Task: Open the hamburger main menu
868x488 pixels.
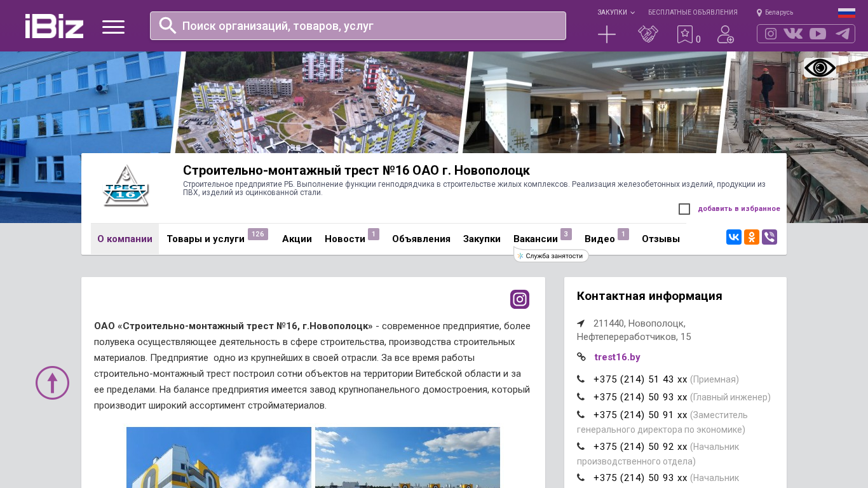Action: (x=113, y=27)
